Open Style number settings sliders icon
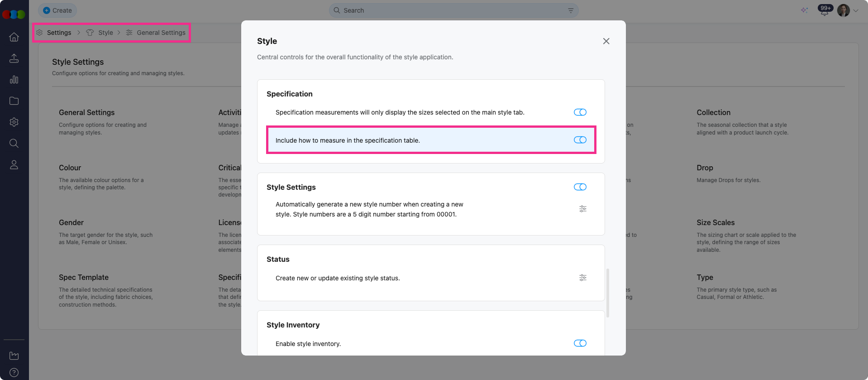The width and height of the screenshot is (868, 380). click(x=583, y=209)
